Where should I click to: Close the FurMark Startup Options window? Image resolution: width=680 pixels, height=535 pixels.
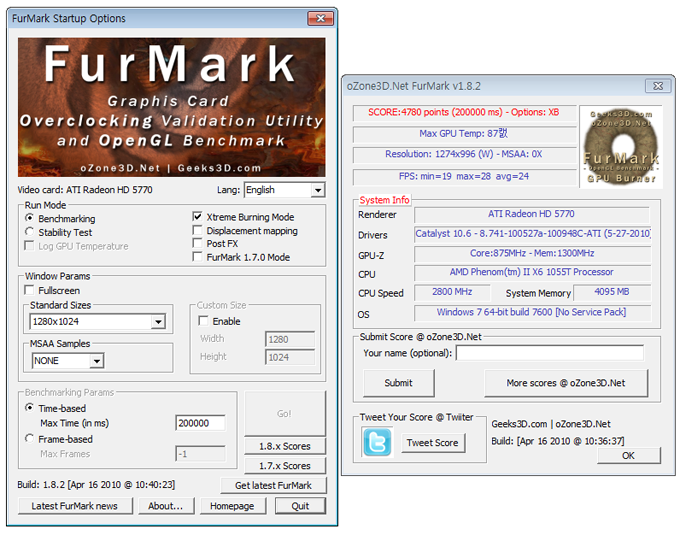coord(321,18)
